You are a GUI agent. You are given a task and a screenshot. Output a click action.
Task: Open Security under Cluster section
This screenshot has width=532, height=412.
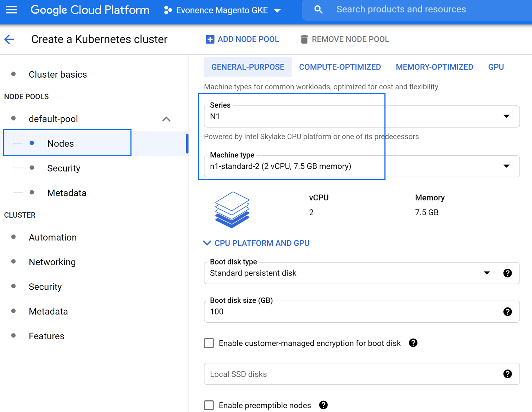[x=45, y=286]
